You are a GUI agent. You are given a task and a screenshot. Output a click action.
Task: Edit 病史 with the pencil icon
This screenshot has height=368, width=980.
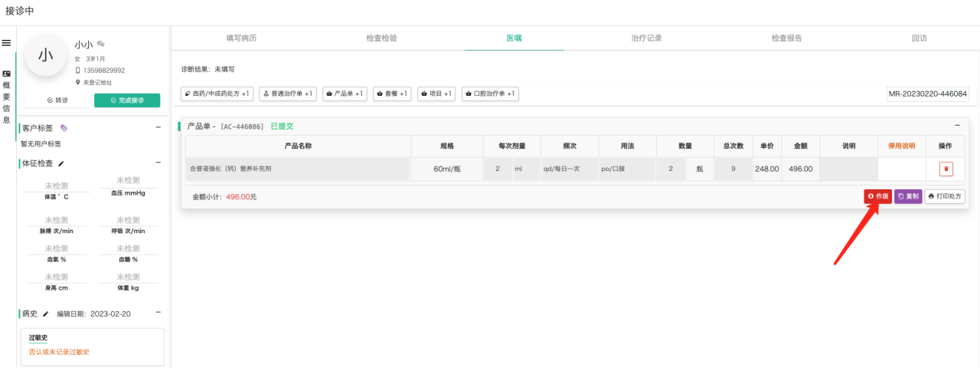46,314
